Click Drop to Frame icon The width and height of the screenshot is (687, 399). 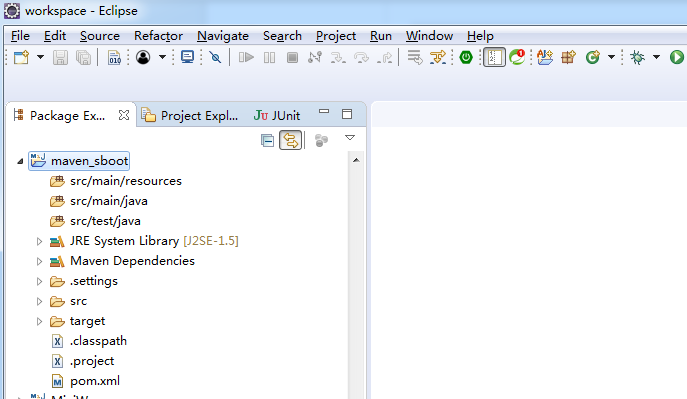pyautogui.click(x=414, y=57)
